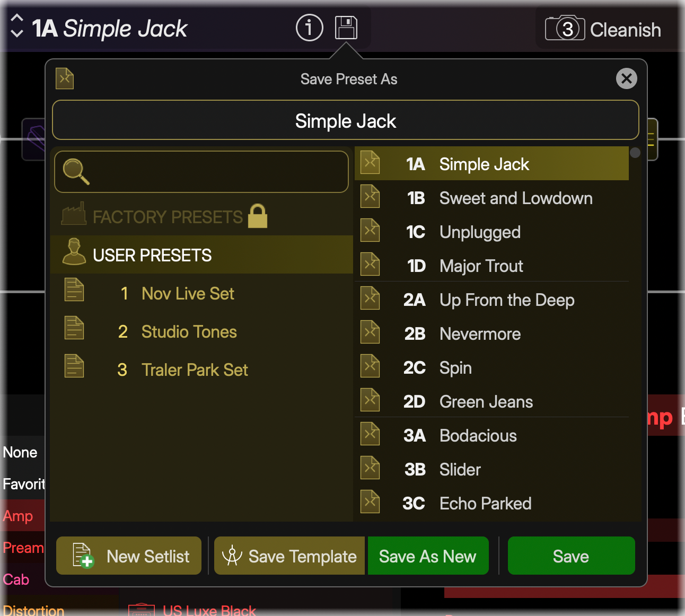Click the preset file icon beside 1A Simple Jack
Viewport: 685px width, 616px height.
click(x=370, y=163)
